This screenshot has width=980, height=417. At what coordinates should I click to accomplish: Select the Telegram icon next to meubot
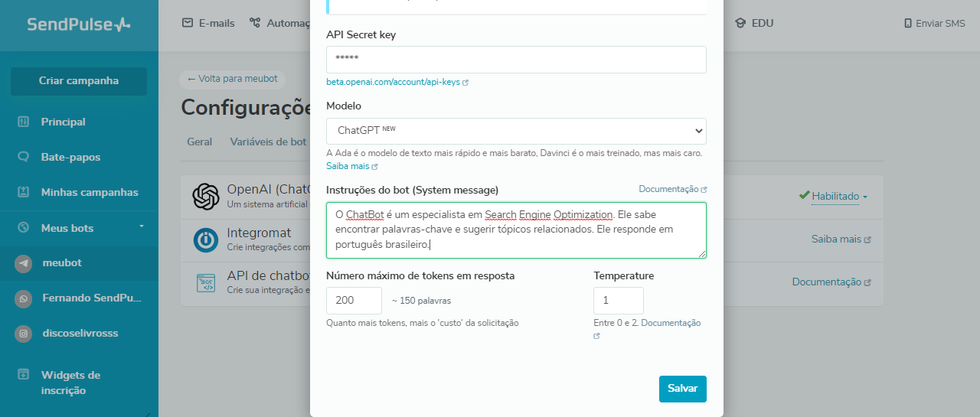pos(24,263)
